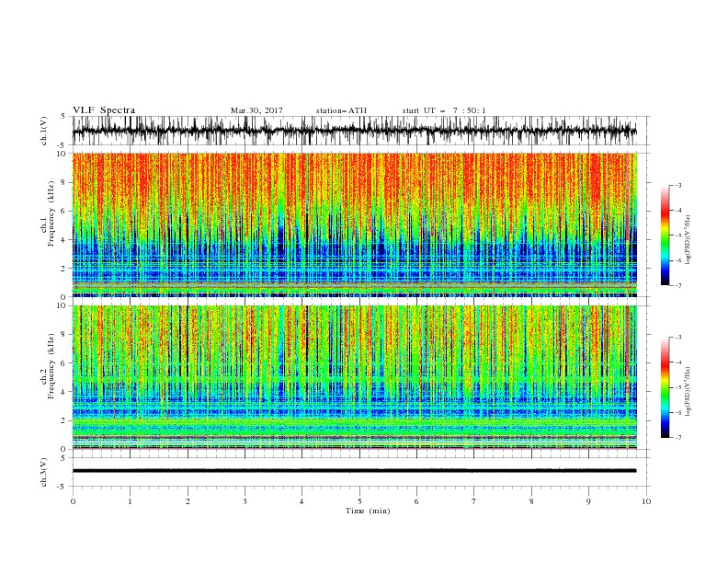Click the time axis tick label "6"
728x563 pixels.
pyautogui.click(x=416, y=501)
